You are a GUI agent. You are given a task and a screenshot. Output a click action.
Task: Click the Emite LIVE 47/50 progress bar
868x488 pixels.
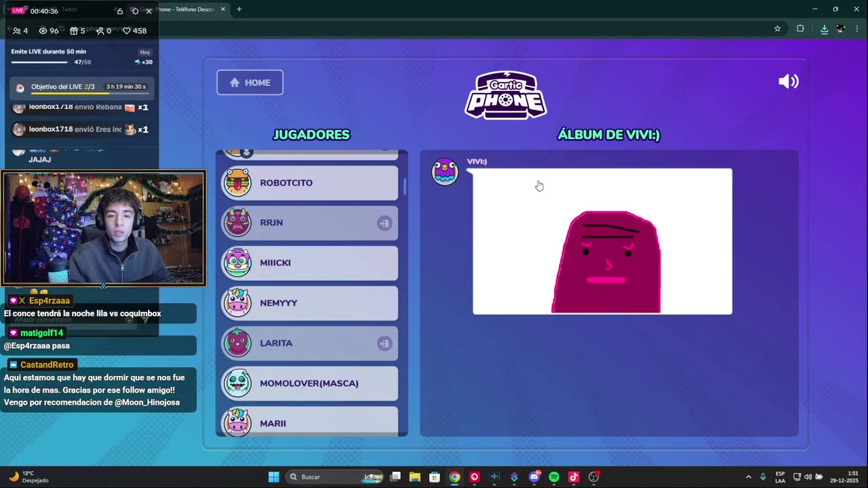click(x=39, y=62)
